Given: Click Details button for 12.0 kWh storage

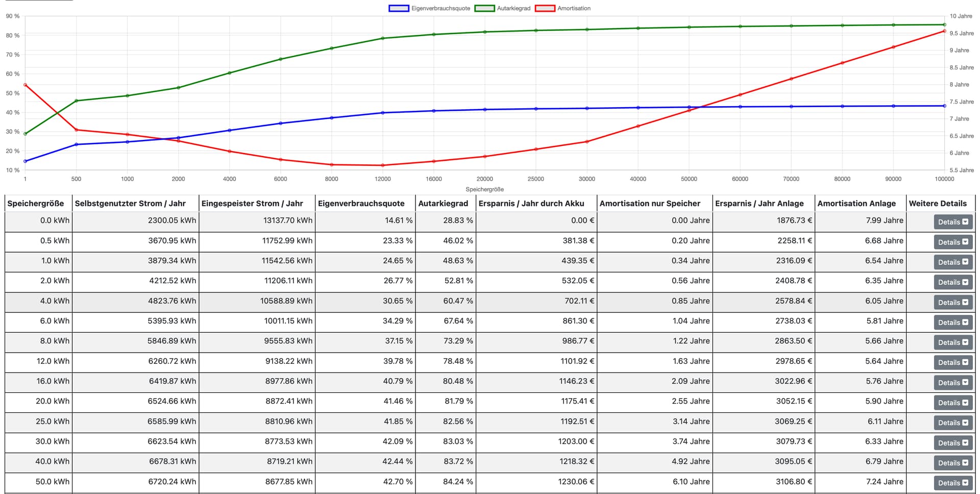Looking at the screenshot, I should (952, 363).
